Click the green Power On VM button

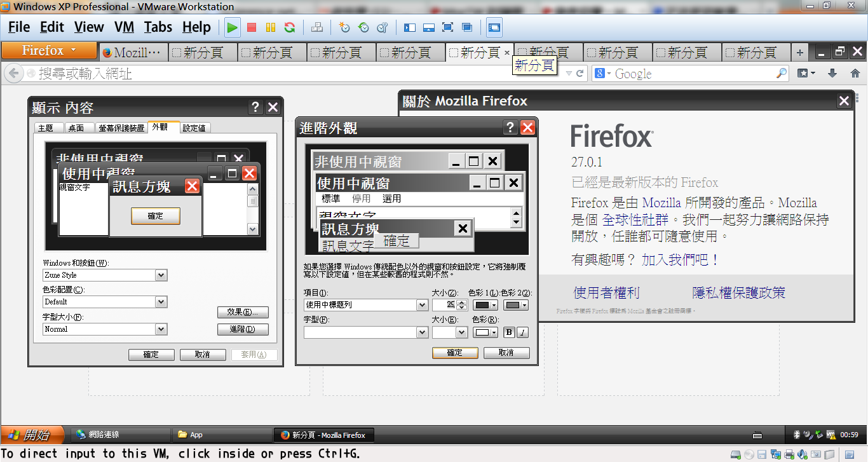(233, 27)
